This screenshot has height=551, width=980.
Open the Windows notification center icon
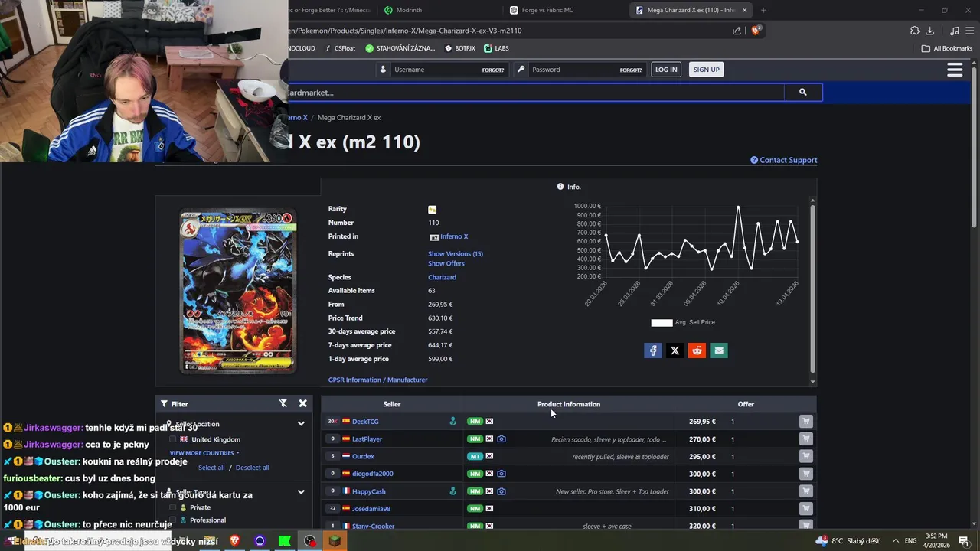tap(964, 541)
